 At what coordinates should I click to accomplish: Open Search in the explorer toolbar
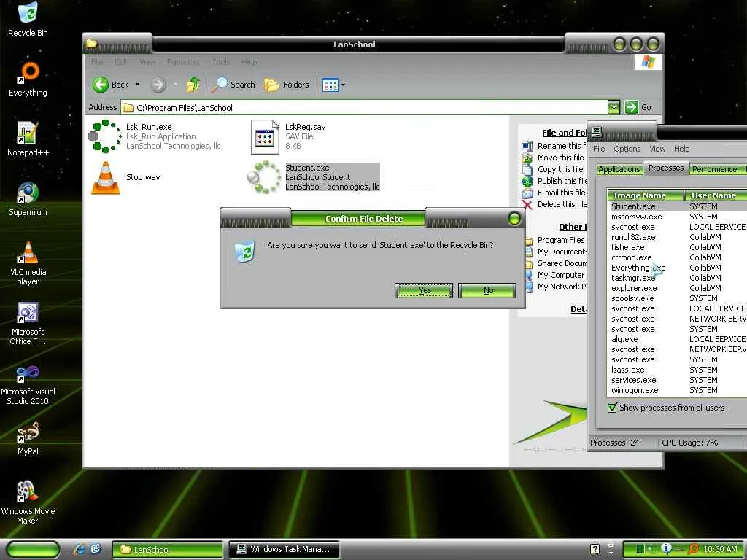(234, 85)
